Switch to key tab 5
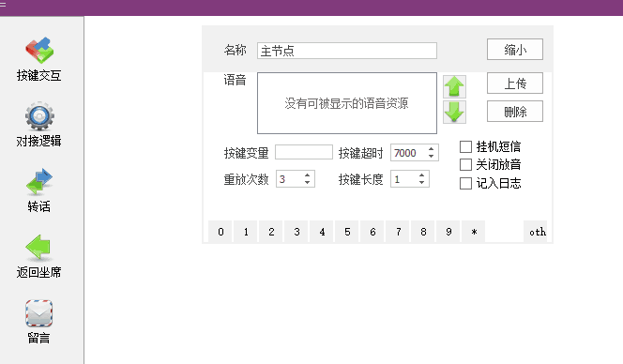623x364 pixels. [x=347, y=232]
